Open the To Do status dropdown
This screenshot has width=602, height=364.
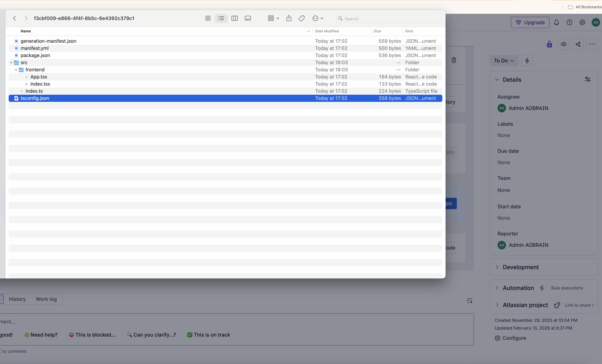tap(504, 61)
